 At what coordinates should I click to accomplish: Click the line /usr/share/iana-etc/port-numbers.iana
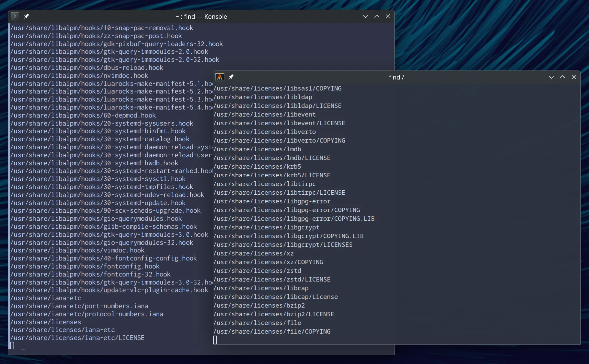[79, 306]
